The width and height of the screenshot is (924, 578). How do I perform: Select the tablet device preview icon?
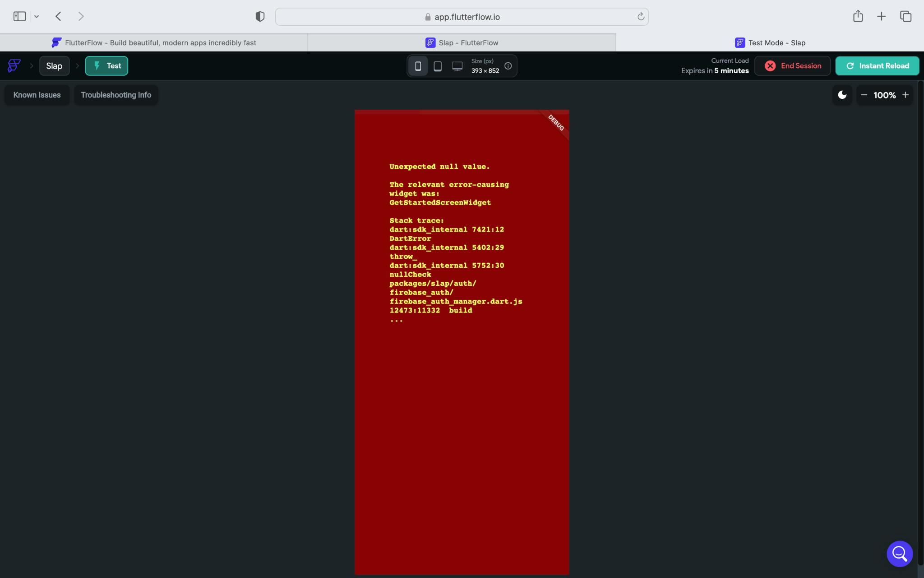coord(437,66)
